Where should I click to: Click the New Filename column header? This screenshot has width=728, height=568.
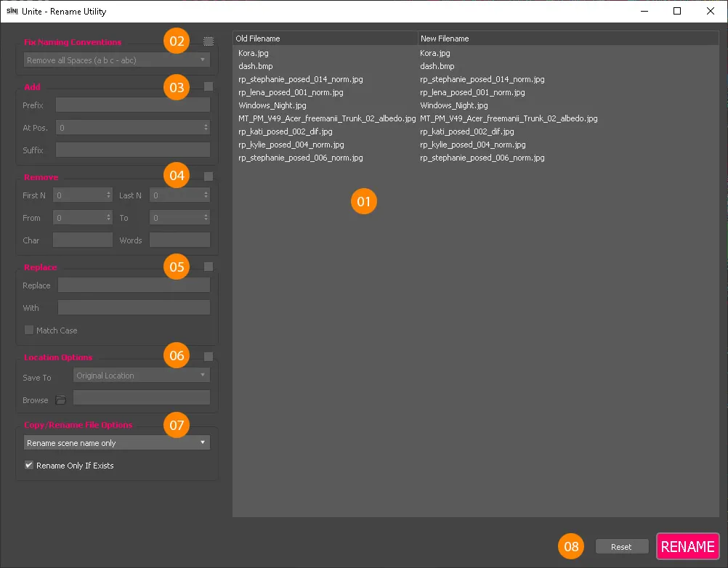click(x=568, y=38)
